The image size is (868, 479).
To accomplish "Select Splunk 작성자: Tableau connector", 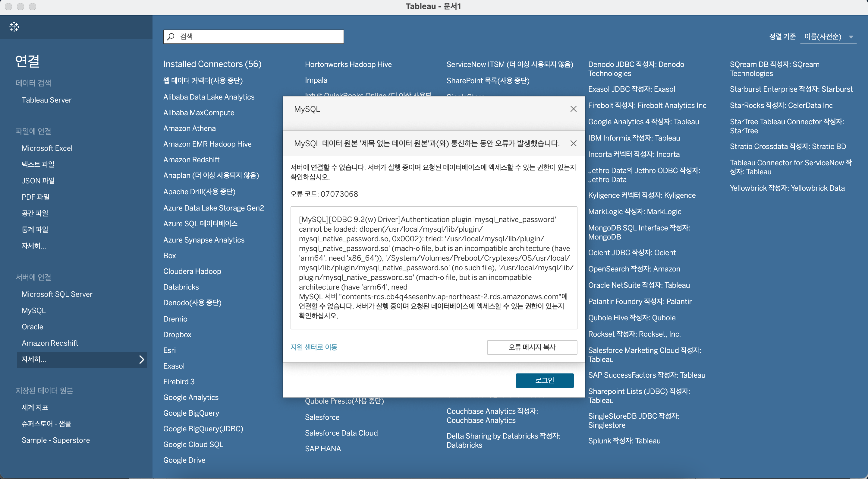I will pos(624,441).
